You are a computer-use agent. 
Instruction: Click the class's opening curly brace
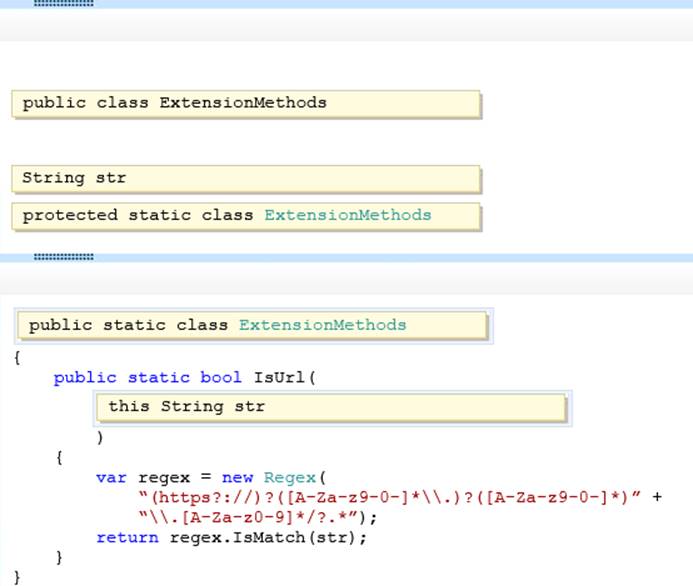18,356
